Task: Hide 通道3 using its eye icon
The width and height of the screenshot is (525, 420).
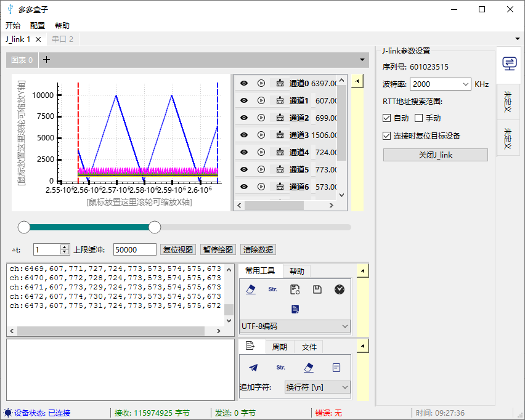Action: [x=244, y=135]
